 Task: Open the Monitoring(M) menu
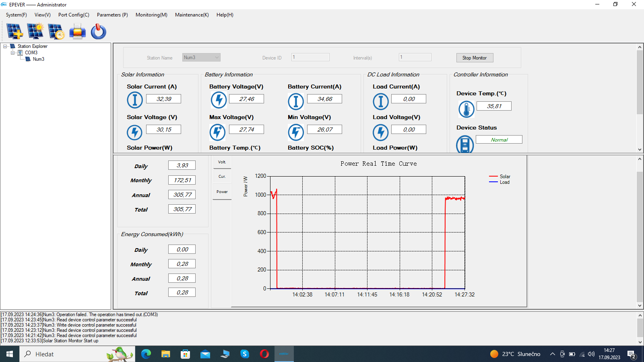coord(151,15)
